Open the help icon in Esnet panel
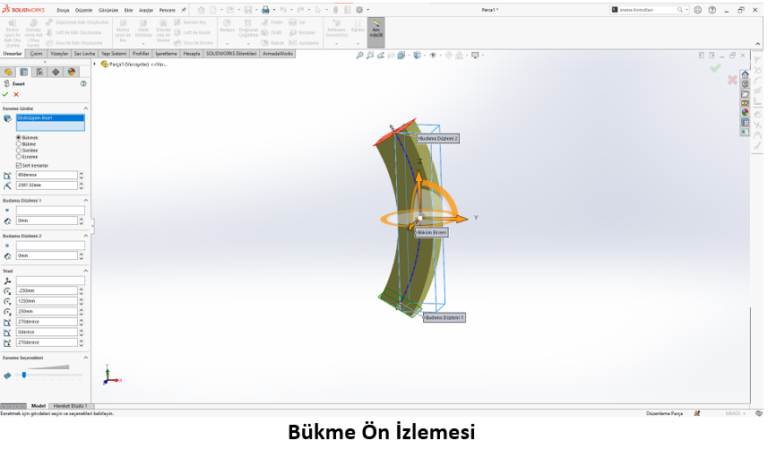The width and height of the screenshot is (768, 449). click(83, 84)
